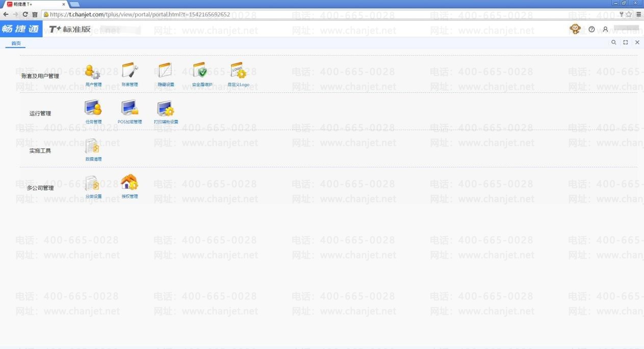Click the 畅捷通 logo

[x=21, y=29]
